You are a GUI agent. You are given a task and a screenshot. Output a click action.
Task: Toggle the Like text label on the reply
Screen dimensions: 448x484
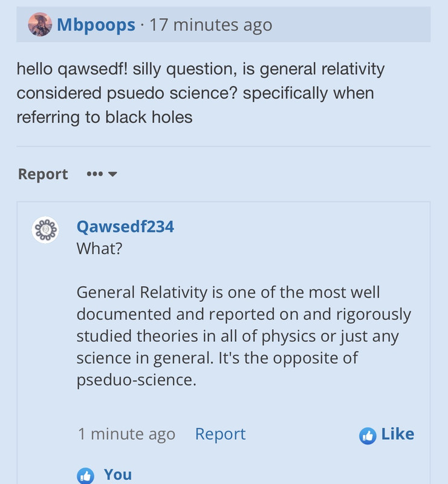[398, 434]
